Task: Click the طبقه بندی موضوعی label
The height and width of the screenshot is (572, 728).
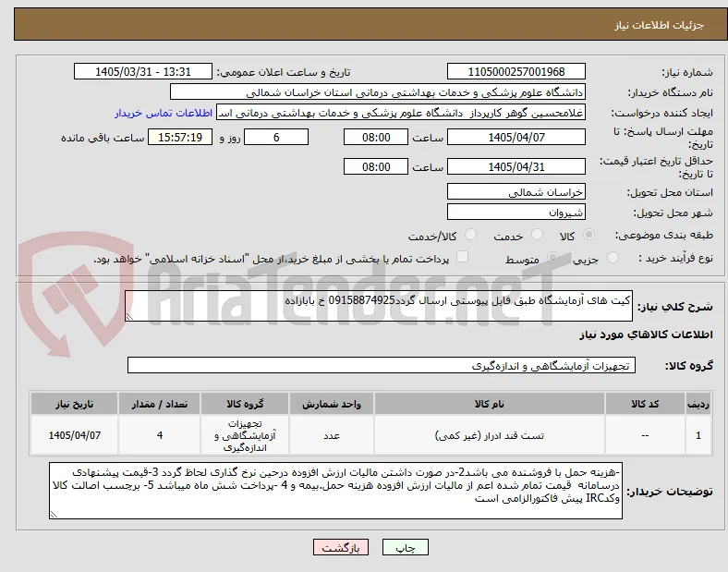Action: click(664, 235)
